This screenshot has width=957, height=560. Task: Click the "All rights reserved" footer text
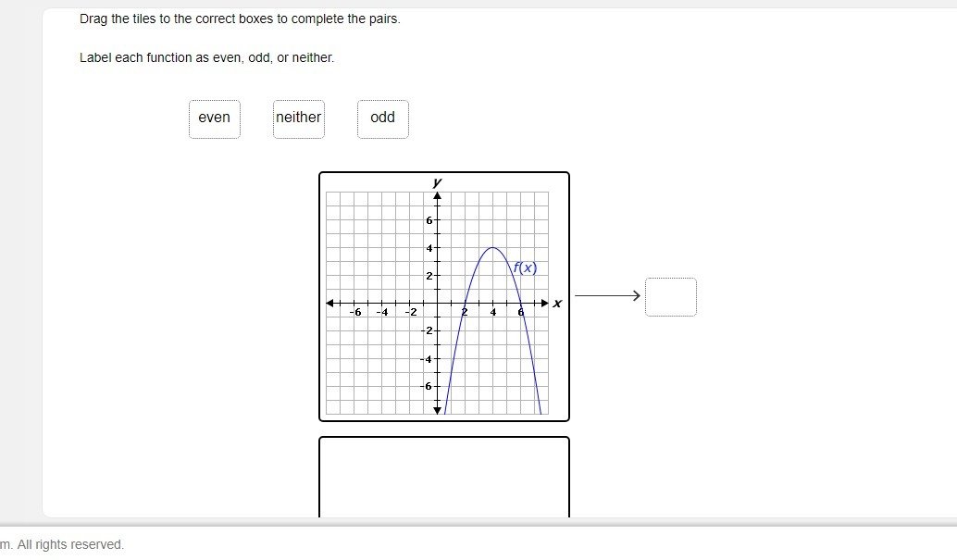(x=69, y=544)
